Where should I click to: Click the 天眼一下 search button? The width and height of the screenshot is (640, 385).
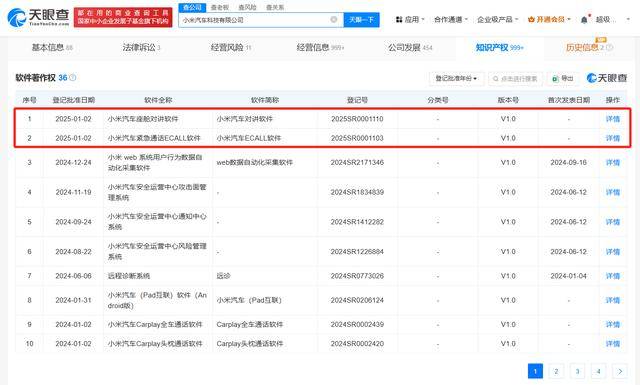point(361,20)
